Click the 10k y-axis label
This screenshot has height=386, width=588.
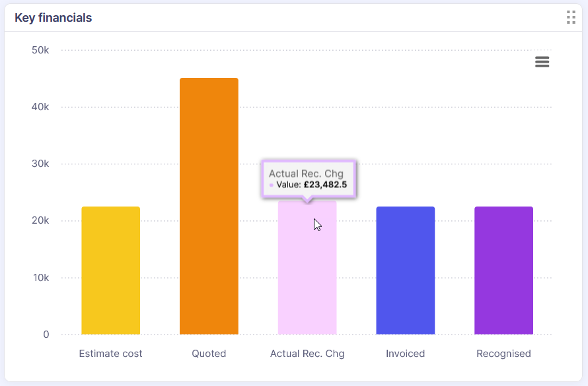click(x=40, y=278)
